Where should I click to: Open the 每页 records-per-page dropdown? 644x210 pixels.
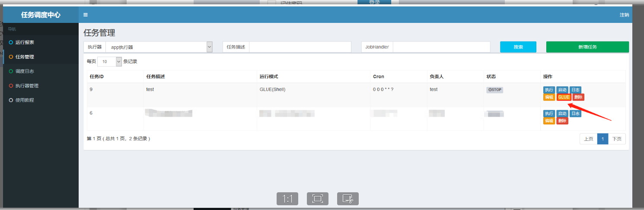pyautogui.click(x=110, y=61)
